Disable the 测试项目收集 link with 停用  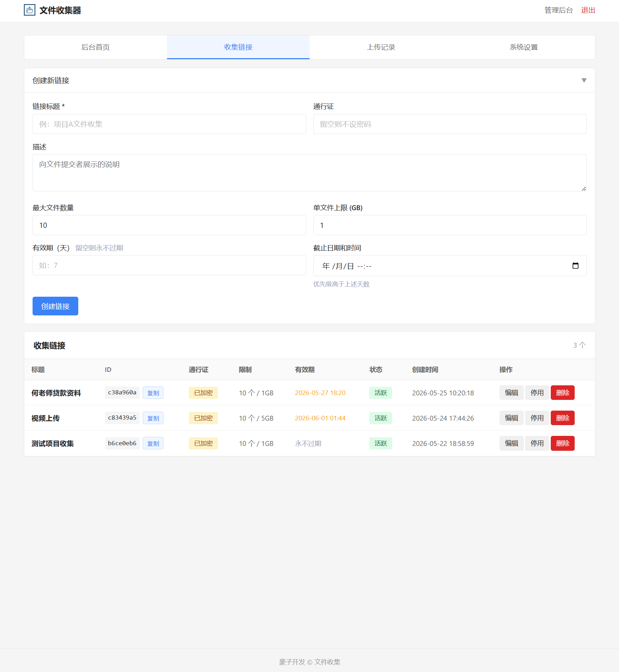point(537,443)
